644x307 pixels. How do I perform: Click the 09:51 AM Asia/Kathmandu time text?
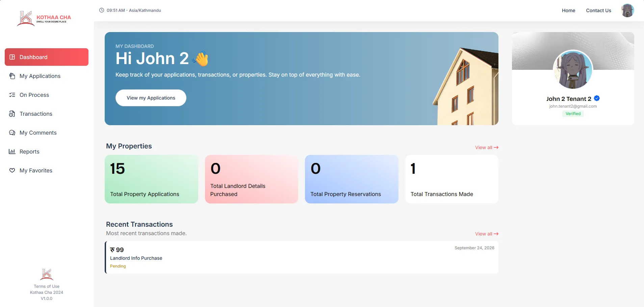(x=134, y=10)
